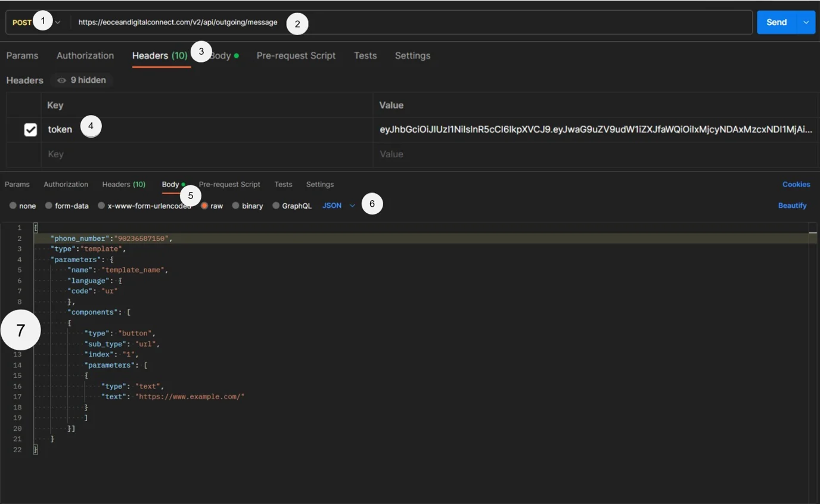This screenshot has width=820, height=504.
Task: Select the GraphQL radio option
Action: (276, 206)
